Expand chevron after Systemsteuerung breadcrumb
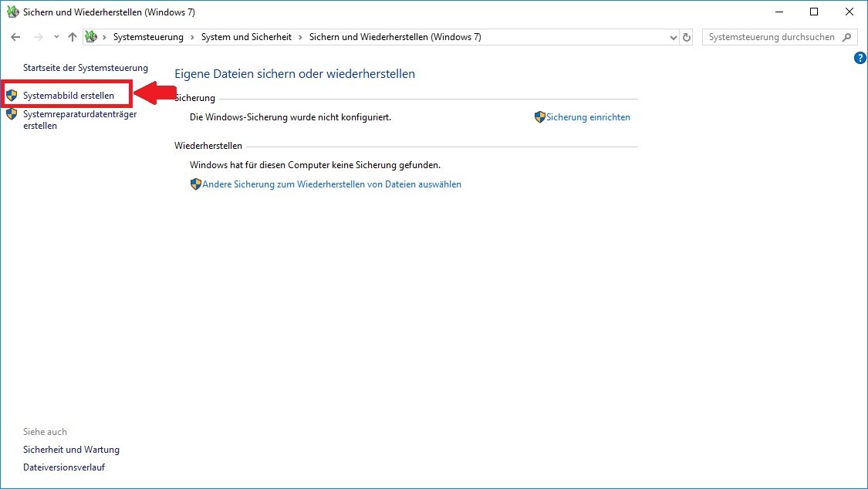 point(192,37)
